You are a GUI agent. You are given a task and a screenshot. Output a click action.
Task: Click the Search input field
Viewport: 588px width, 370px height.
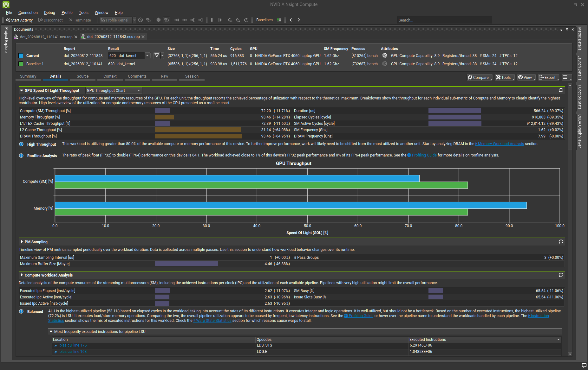[444, 20]
